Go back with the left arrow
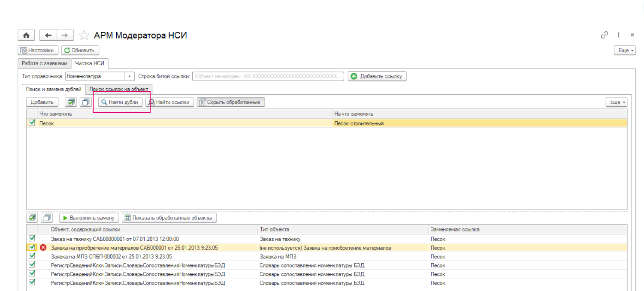The width and height of the screenshot is (644, 291). click(x=48, y=35)
